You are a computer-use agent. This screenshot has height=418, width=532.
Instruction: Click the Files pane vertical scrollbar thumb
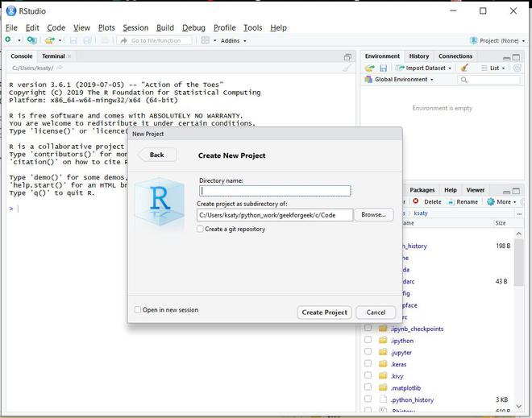point(519,263)
